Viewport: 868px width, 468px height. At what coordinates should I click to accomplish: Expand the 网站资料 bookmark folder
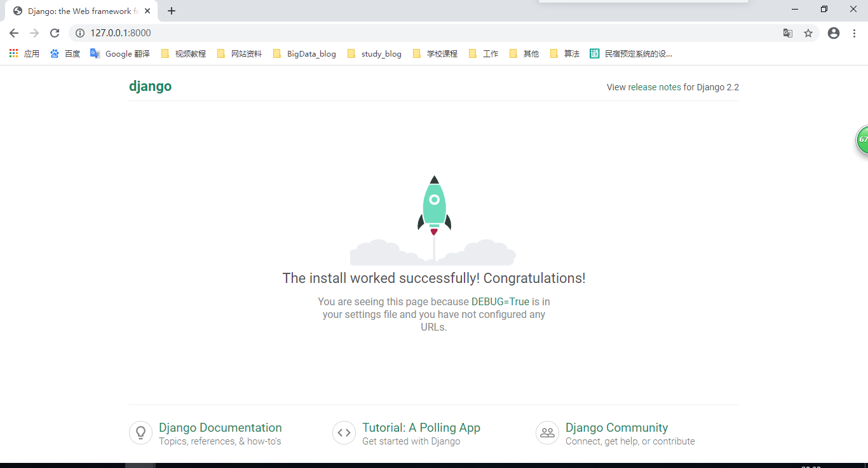[x=240, y=54]
